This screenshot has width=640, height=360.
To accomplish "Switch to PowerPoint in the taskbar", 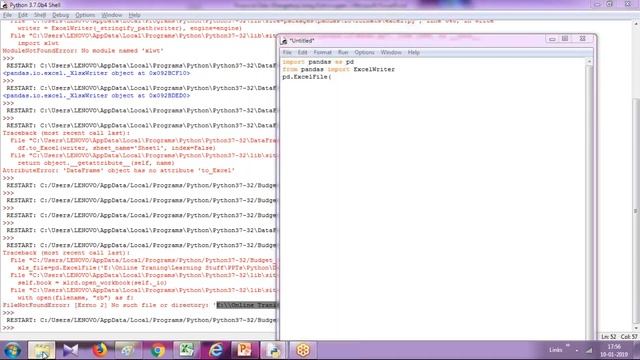I will click(244, 350).
